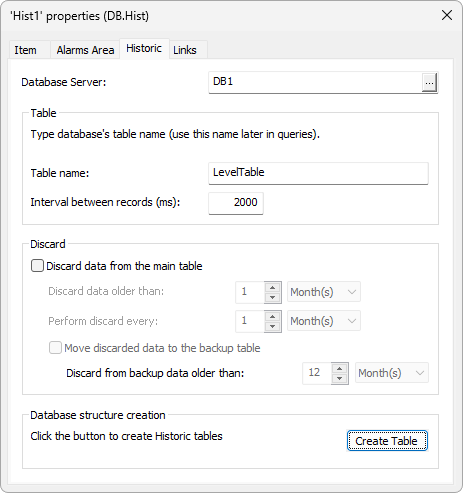Switch to the Alarms Area tab
463x493 pixels.
[85, 50]
